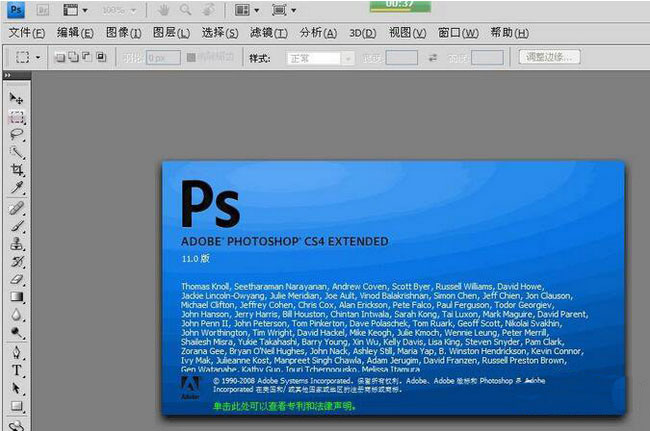Select the Healing Brush tool
Screen dimensions: 650x431
click(x=17, y=208)
